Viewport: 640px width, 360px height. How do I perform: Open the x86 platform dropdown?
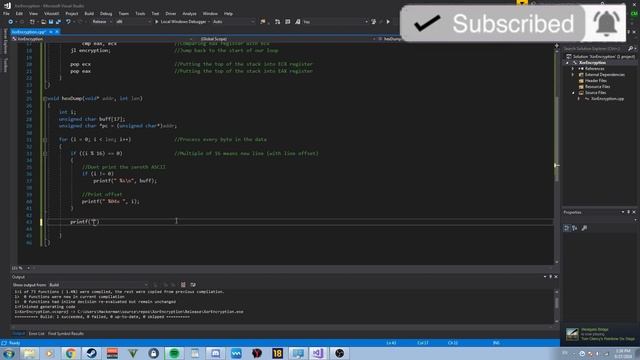click(133, 22)
